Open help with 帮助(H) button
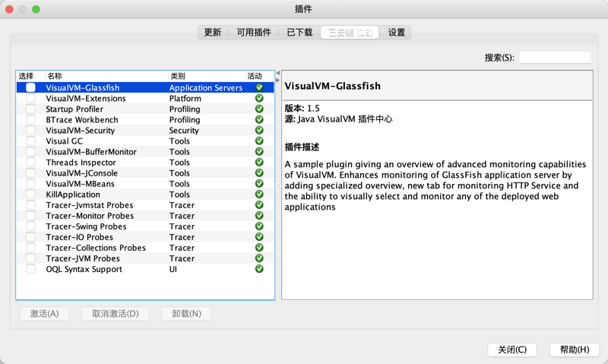 [575, 350]
